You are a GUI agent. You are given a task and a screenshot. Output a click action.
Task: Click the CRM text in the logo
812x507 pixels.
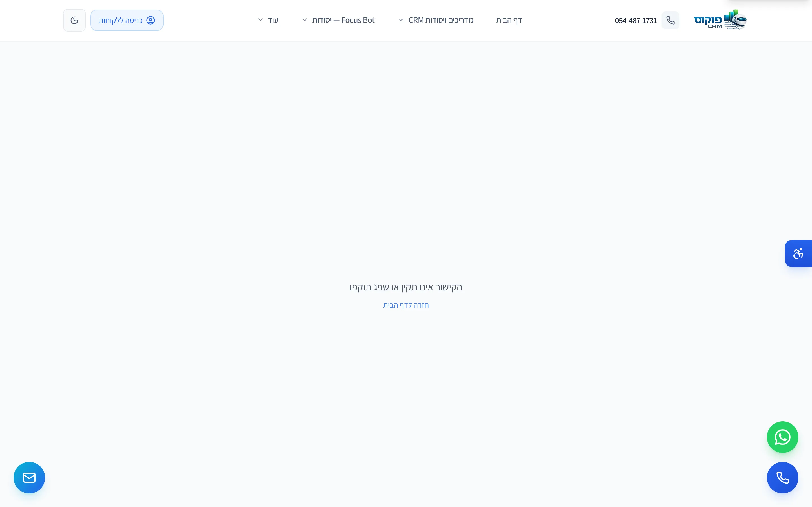pos(714,26)
